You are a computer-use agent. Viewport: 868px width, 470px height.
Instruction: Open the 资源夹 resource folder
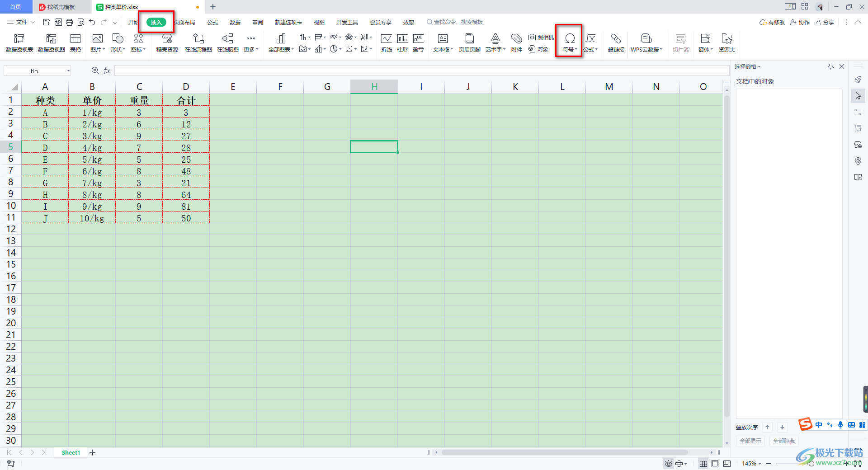click(727, 43)
